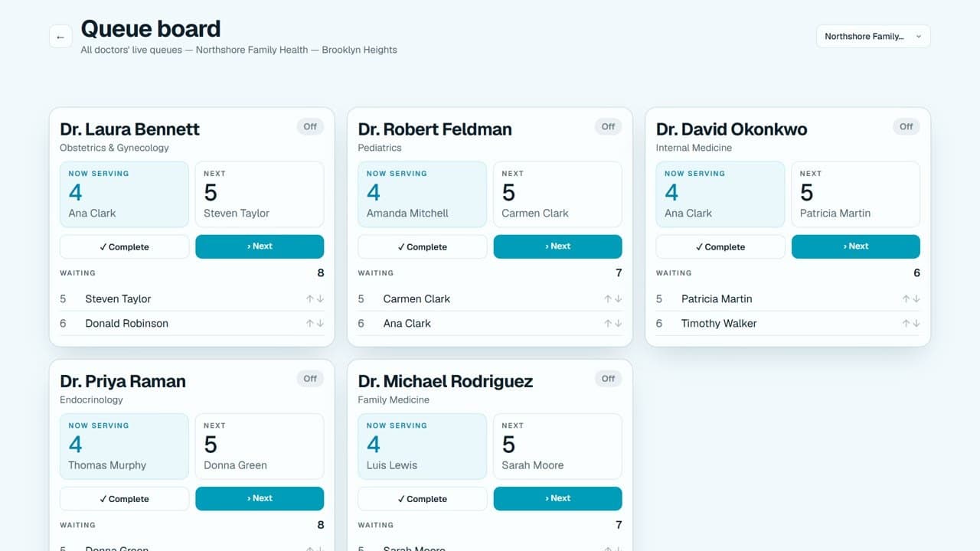Toggle Dr. David Okonkwo's Off status badge

click(906, 127)
